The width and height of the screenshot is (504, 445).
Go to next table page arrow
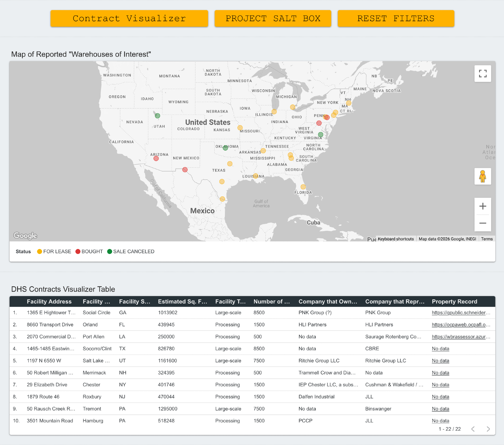[x=488, y=429]
